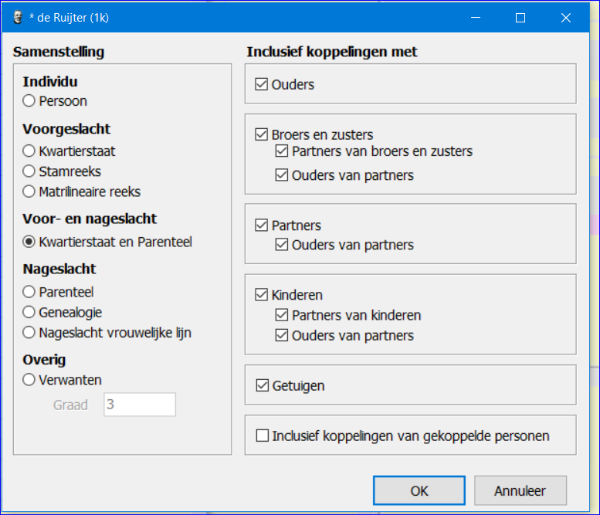
Task: Uncheck the Partners checkbox
Action: coord(262,225)
